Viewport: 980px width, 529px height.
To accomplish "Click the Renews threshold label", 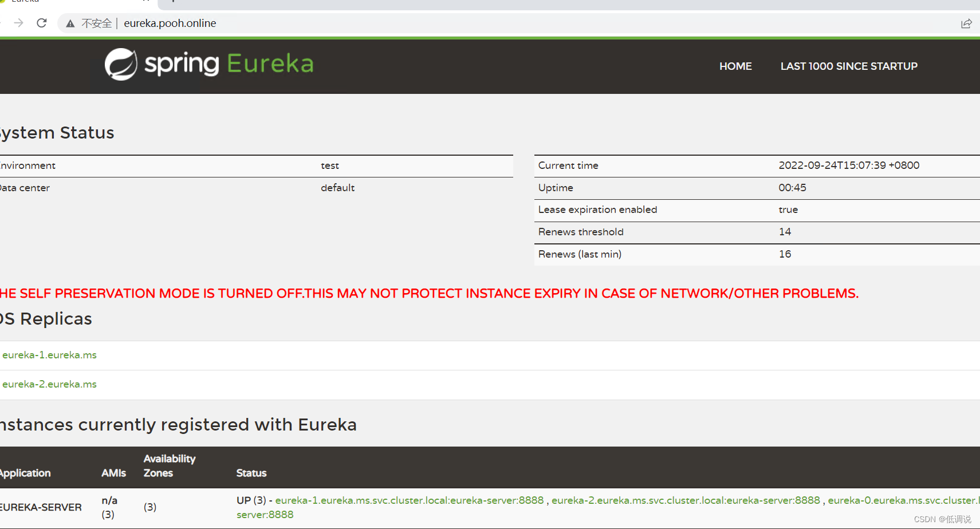I will pos(581,232).
